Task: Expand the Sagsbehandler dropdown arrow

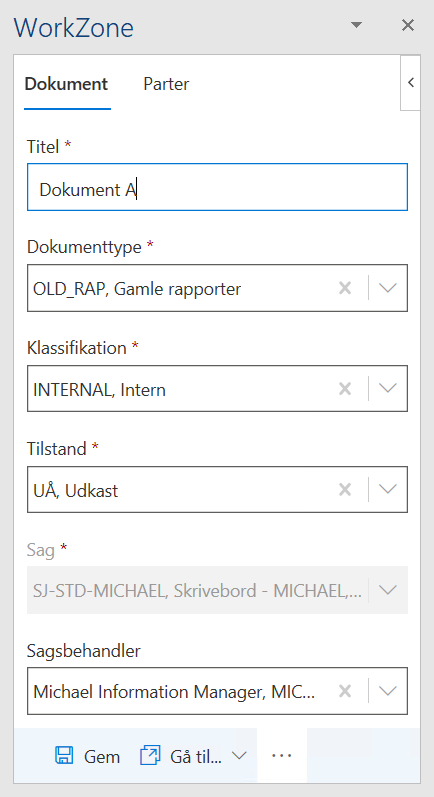Action: point(388,691)
